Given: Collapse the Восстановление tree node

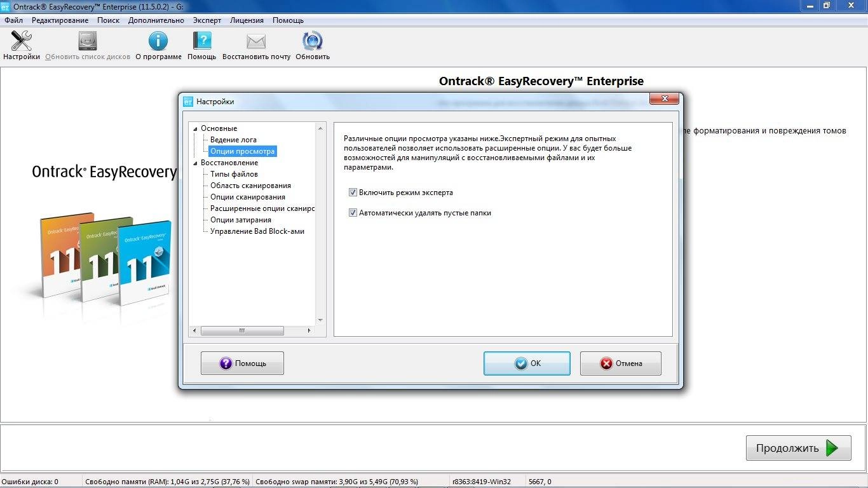Looking at the screenshot, I should pos(196,163).
